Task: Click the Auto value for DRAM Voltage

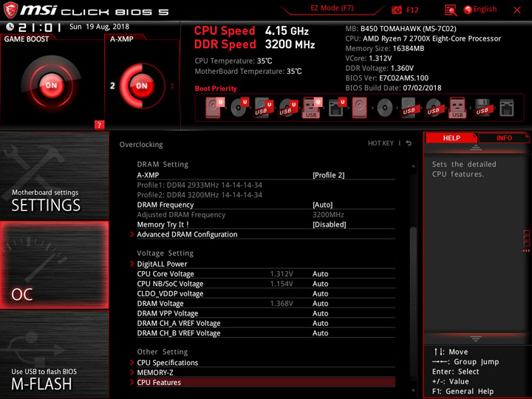Action: [320, 304]
